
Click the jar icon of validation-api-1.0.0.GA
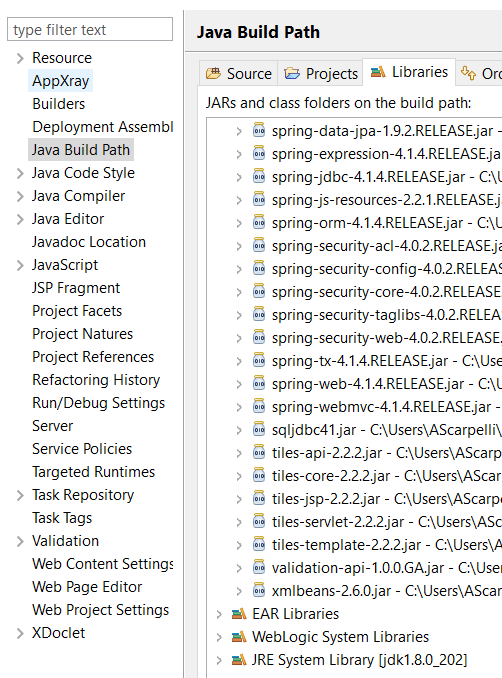coord(259,567)
